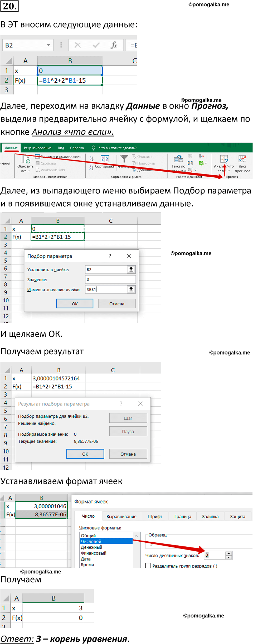Click Отмена in Подбор параметра dialog
The image size is (253, 644).
point(117,303)
